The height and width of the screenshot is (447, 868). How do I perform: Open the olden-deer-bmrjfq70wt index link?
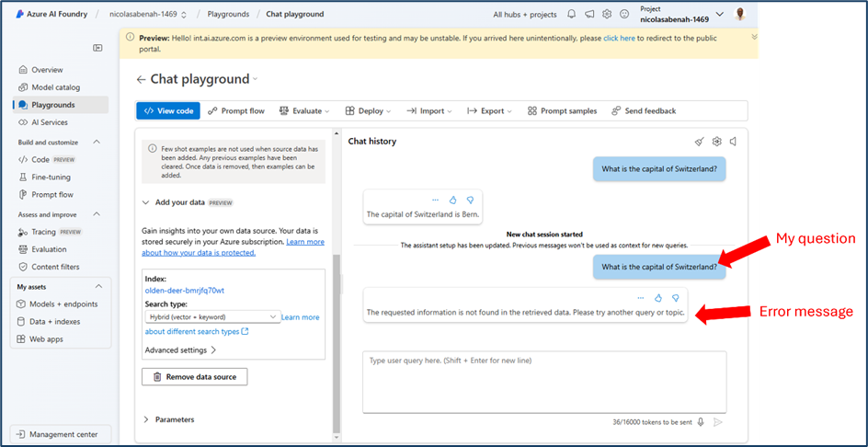click(x=184, y=291)
